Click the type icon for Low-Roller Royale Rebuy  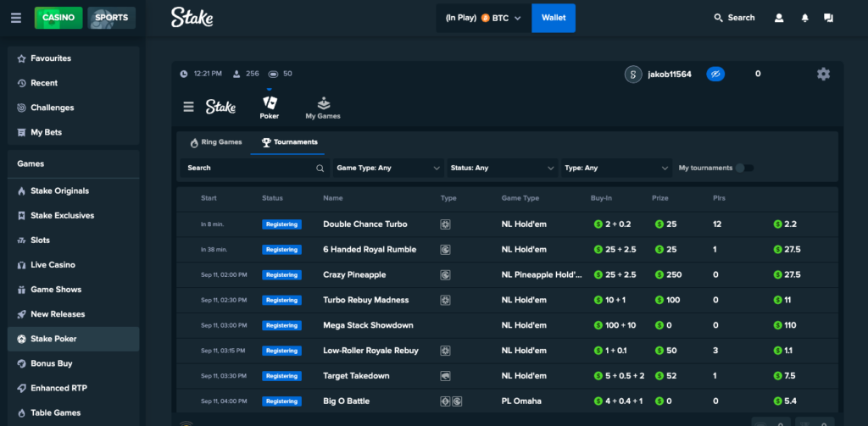445,351
